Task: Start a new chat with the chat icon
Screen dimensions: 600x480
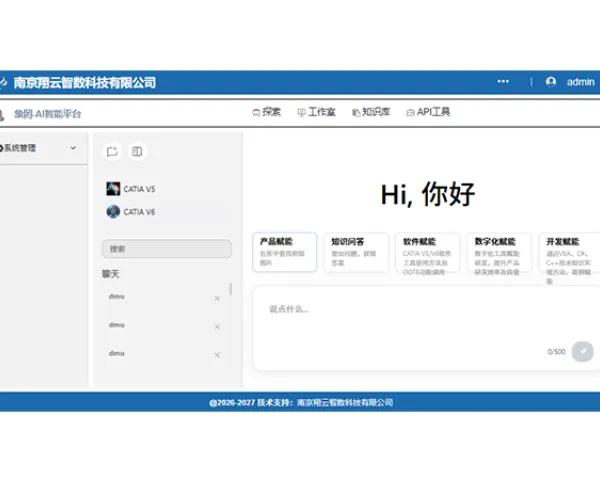Action: (112, 152)
